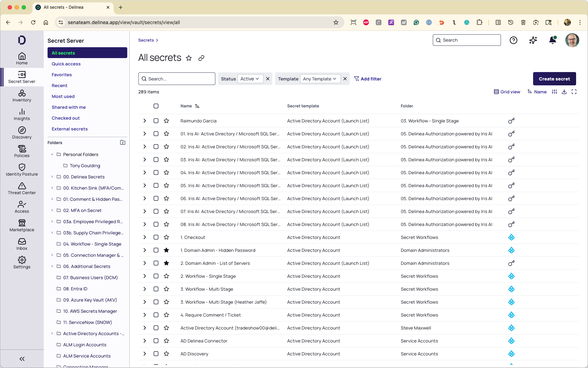Open Identity Posture page

click(22, 170)
